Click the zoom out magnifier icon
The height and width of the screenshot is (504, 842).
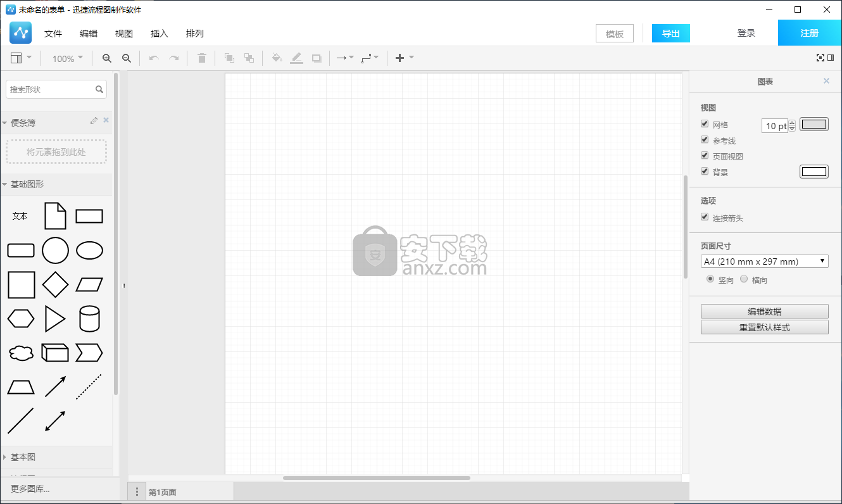pyautogui.click(x=127, y=58)
